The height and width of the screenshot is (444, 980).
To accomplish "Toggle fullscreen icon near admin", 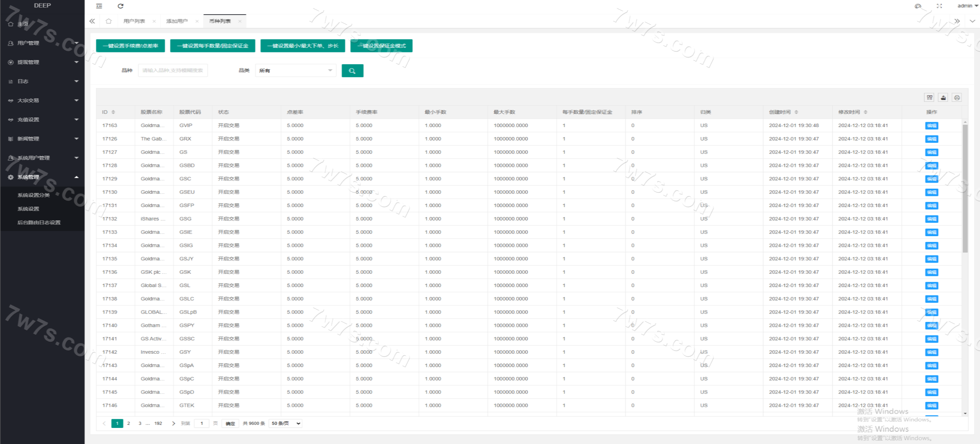I will (x=939, y=6).
